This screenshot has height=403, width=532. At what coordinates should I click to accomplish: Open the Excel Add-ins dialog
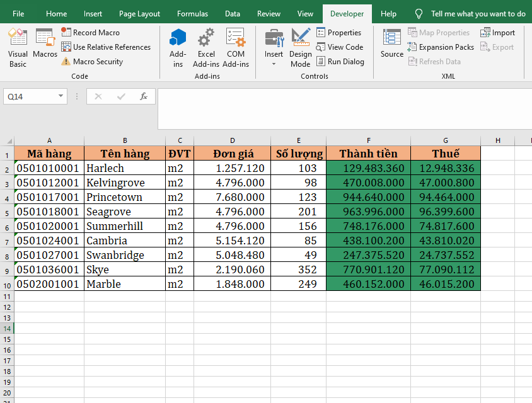[x=206, y=47]
